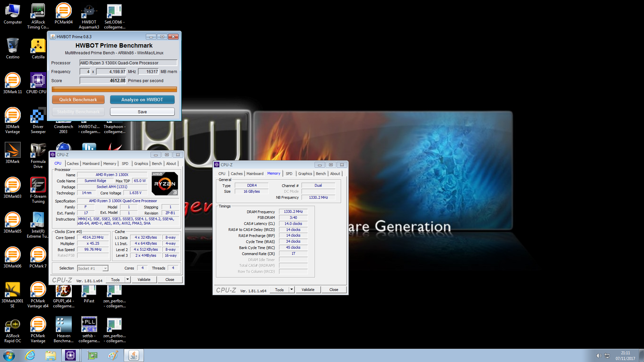Click Analyze on HWBOT button
Image resolution: width=644 pixels, height=362 pixels.
142,100
